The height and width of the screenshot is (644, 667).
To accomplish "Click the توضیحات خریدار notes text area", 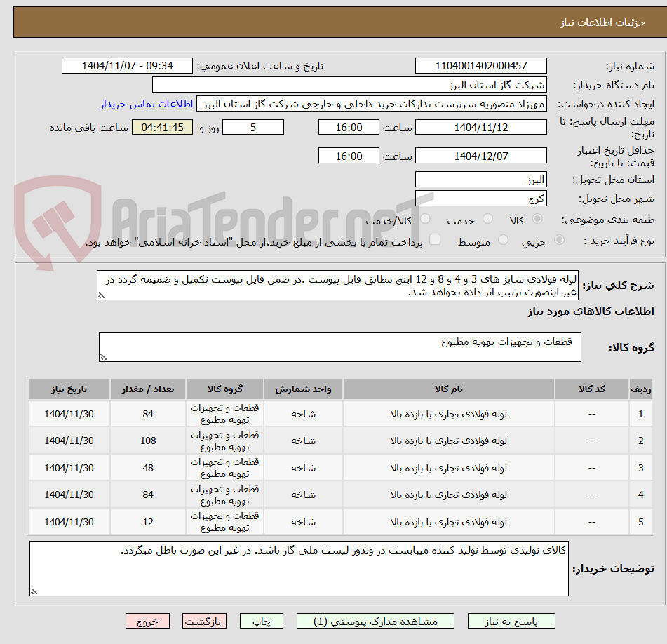I will 299,569.
